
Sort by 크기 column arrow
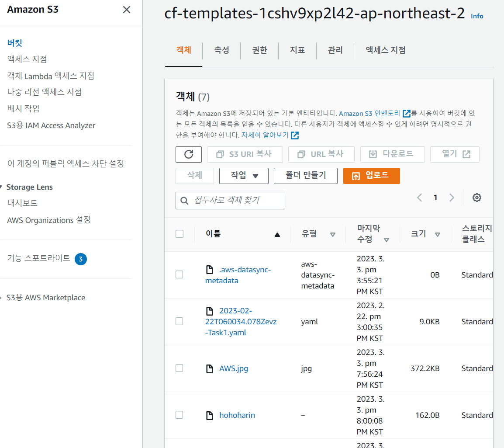click(x=437, y=235)
